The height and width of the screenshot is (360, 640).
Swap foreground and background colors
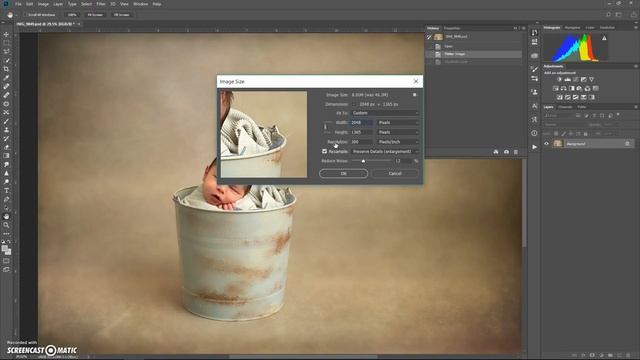click(9, 242)
